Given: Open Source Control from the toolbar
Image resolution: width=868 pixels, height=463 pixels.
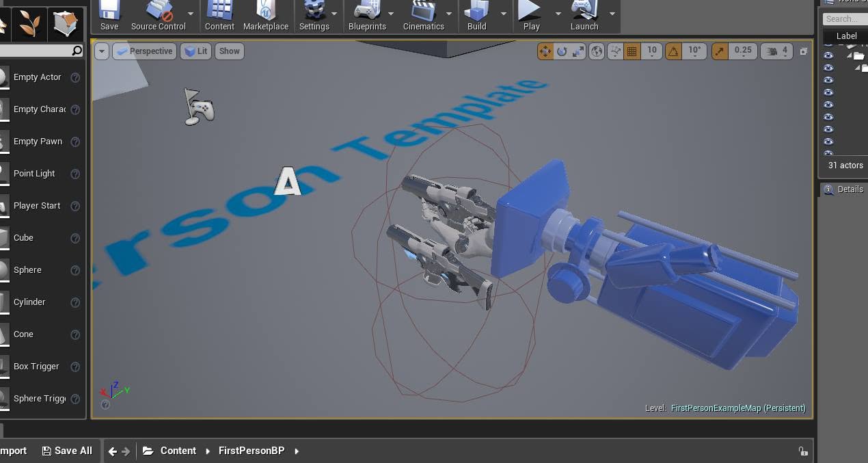Looking at the screenshot, I should coord(158,16).
